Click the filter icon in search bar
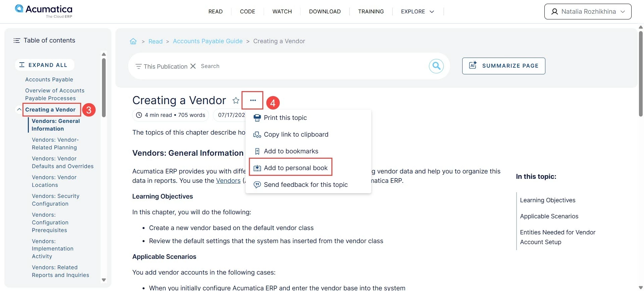The height and width of the screenshot is (291, 644). point(138,66)
